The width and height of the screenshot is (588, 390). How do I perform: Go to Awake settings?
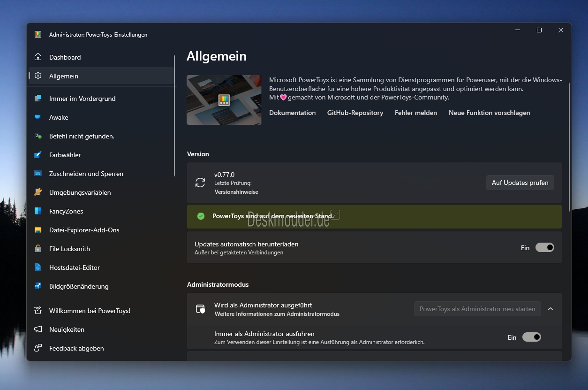101,117
